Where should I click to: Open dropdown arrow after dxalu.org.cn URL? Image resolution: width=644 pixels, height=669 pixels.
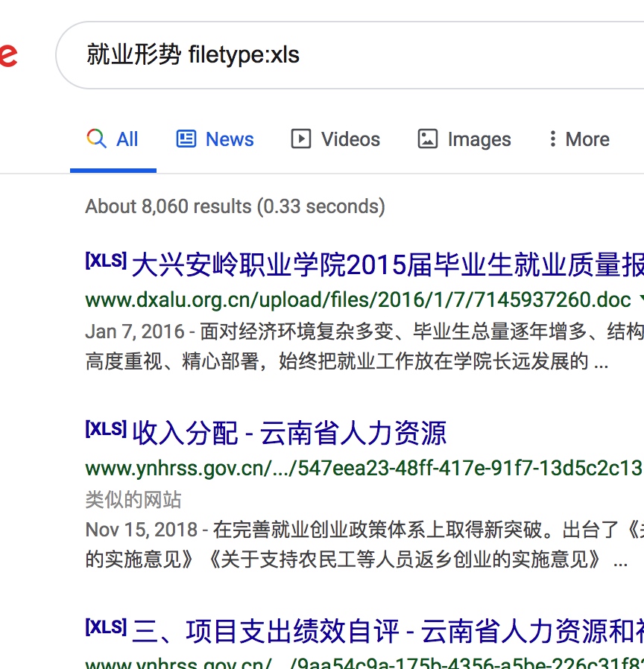(x=640, y=300)
